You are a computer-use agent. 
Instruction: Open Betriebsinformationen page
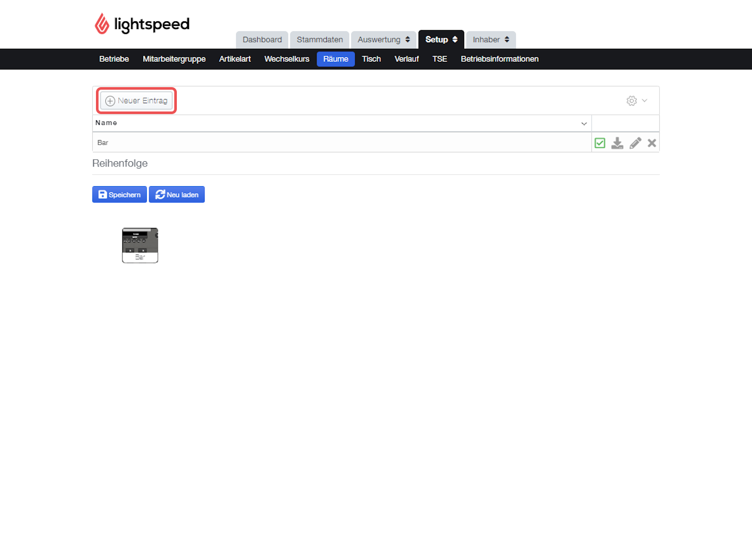[499, 59]
